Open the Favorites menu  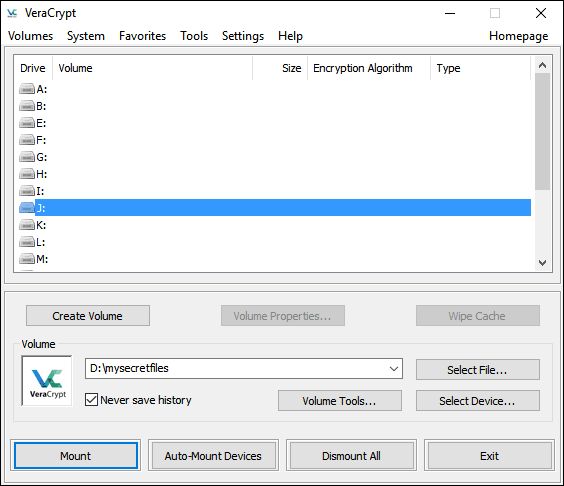click(x=142, y=36)
